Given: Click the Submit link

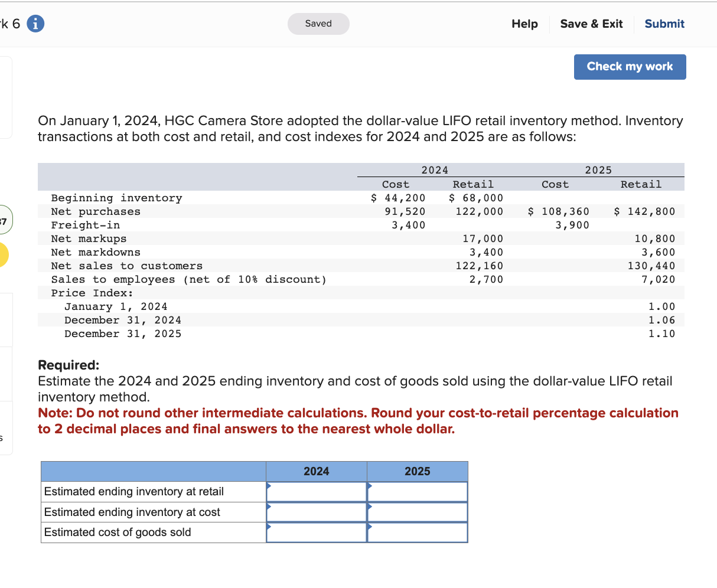Looking at the screenshot, I should coord(664,24).
